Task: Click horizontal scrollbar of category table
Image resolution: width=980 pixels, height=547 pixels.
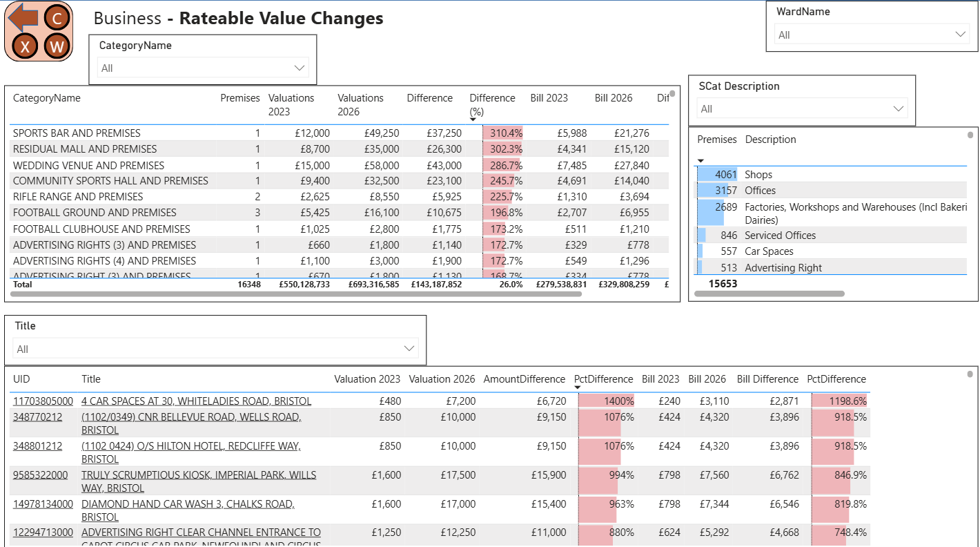Action: point(297,294)
